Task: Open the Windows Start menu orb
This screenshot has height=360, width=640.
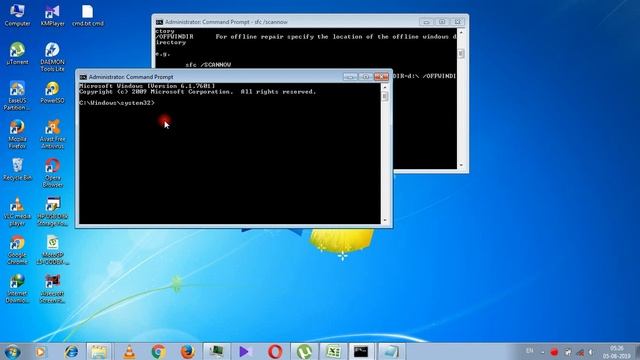Action: tap(12, 352)
